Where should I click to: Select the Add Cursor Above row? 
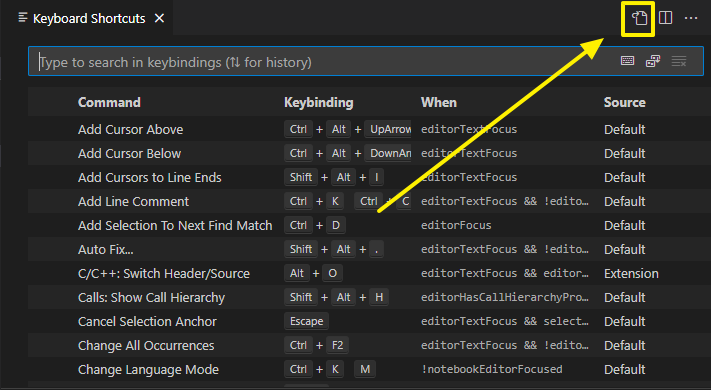point(369,129)
